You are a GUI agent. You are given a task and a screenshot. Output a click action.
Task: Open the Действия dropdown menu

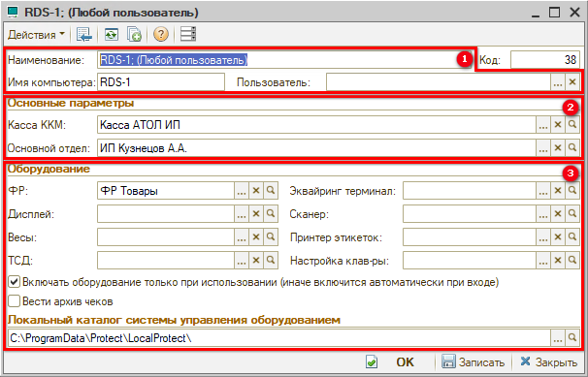pyautogui.click(x=36, y=35)
